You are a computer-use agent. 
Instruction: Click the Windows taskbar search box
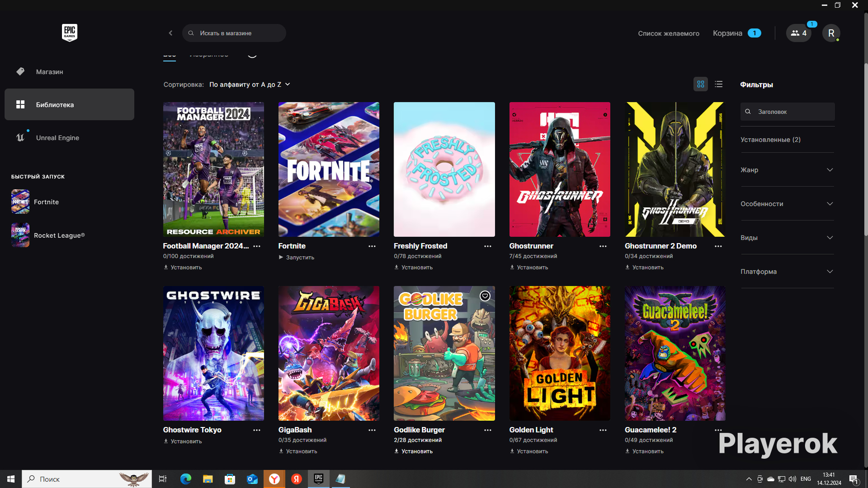[87, 479]
